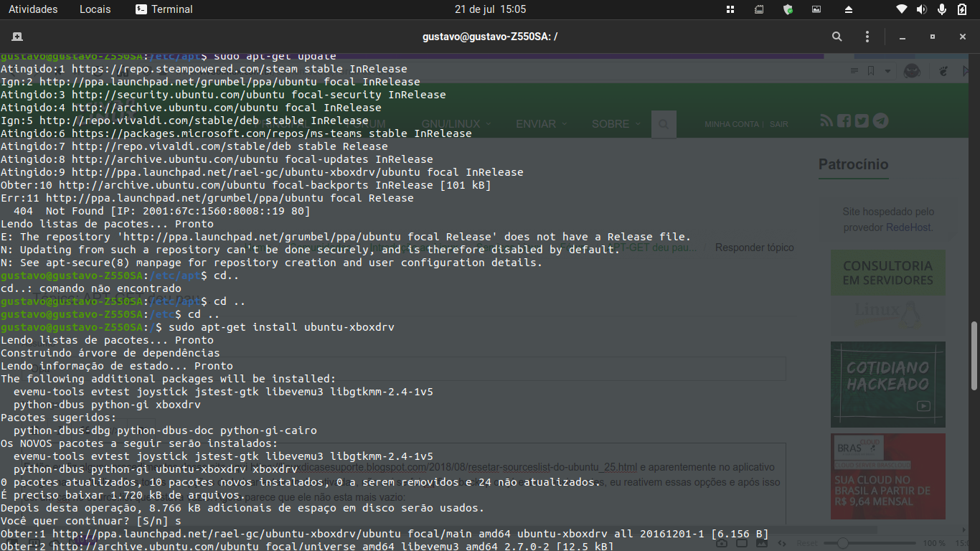The image size is (980, 551).
Task: Follow the RedeHost provider link
Action: click(x=908, y=227)
